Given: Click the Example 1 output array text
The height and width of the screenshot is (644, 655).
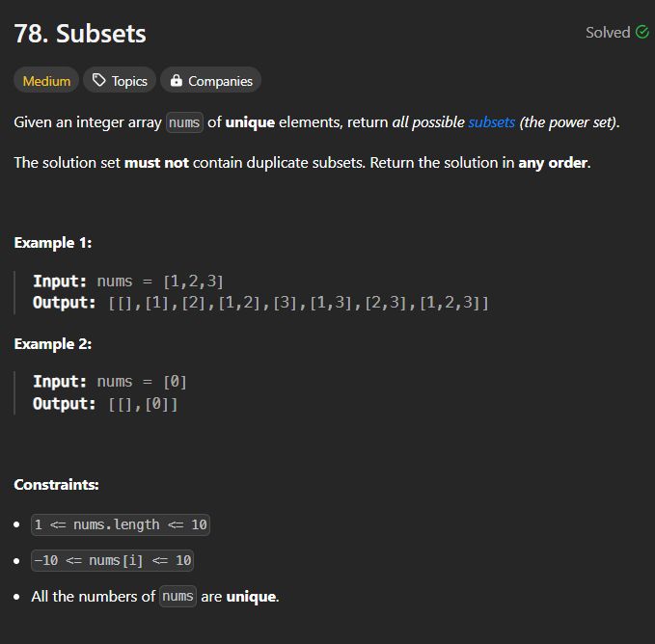Looking at the screenshot, I should coord(298,303).
